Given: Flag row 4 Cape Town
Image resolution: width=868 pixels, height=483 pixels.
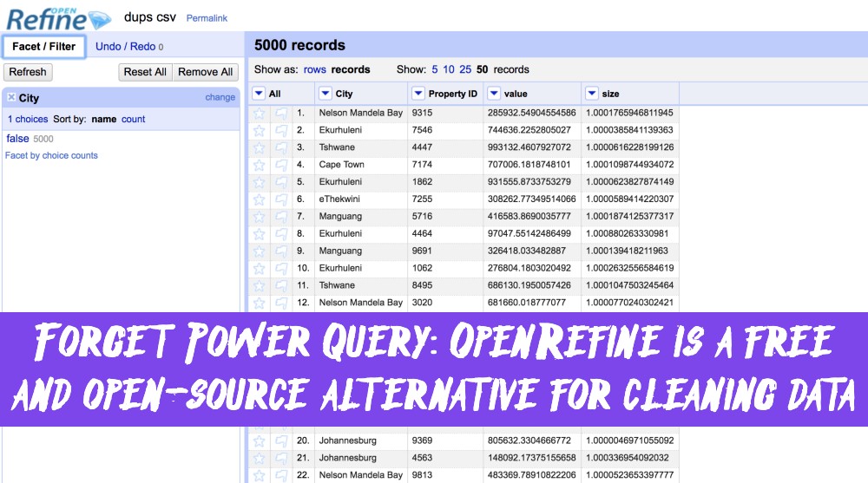Looking at the screenshot, I should click(281, 165).
